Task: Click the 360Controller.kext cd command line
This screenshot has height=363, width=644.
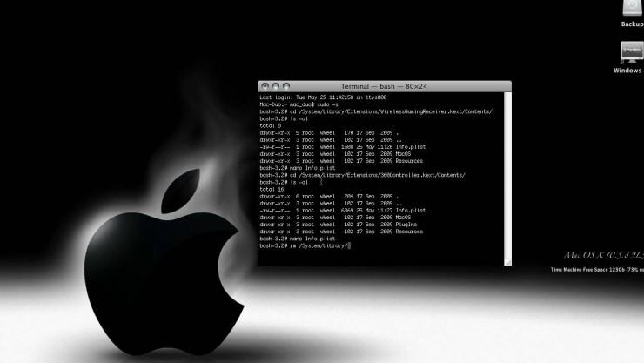Action: tap(362, 175)
